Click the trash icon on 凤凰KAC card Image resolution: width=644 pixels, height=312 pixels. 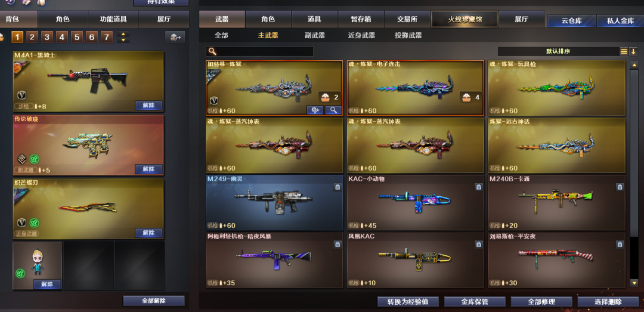point(478,245)
